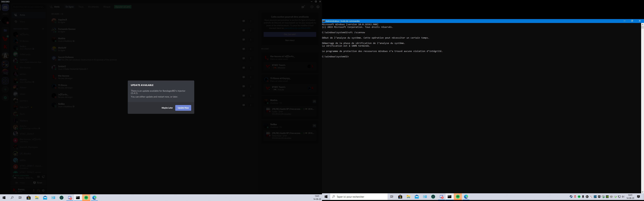Click Explore public servers compass icon
Image resolution: width=644 pixels, height=201 pixels.
tap(5, 98)
